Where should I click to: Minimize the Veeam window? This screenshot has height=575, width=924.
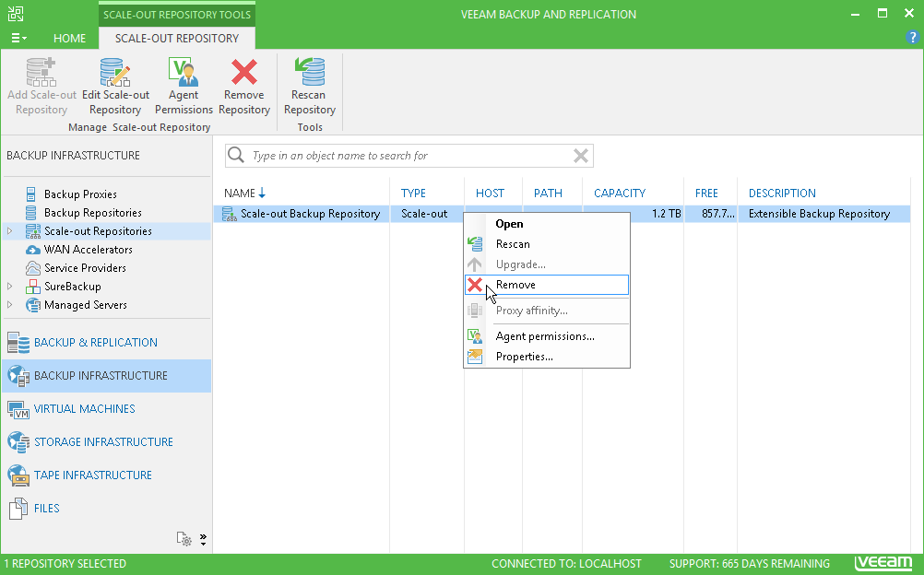[856, 14]
